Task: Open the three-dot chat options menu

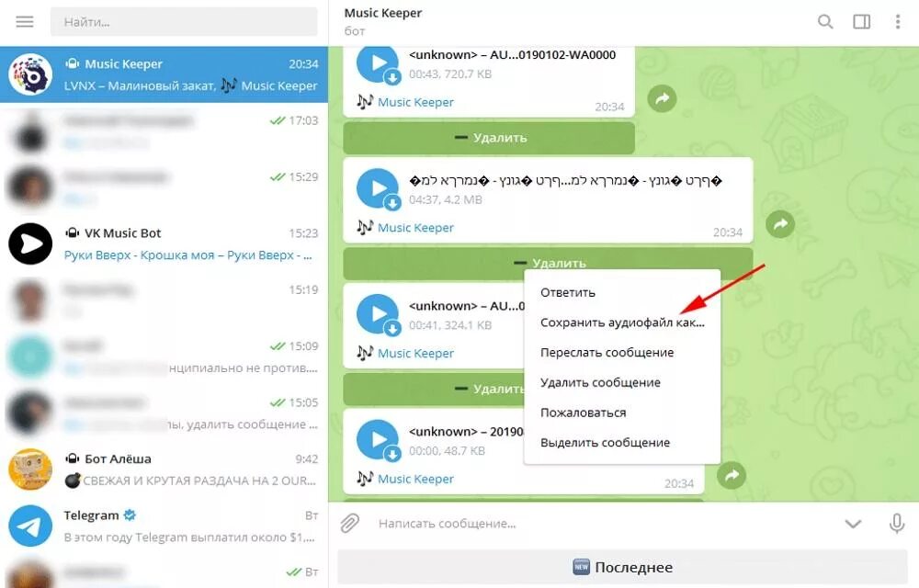Action: [x=897, y=22]
